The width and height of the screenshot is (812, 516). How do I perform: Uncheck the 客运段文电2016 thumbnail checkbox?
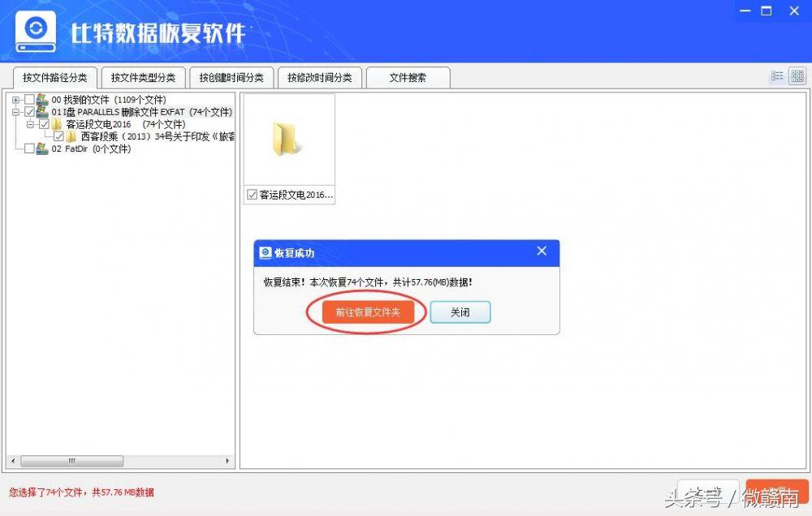(x=250, y=194)
